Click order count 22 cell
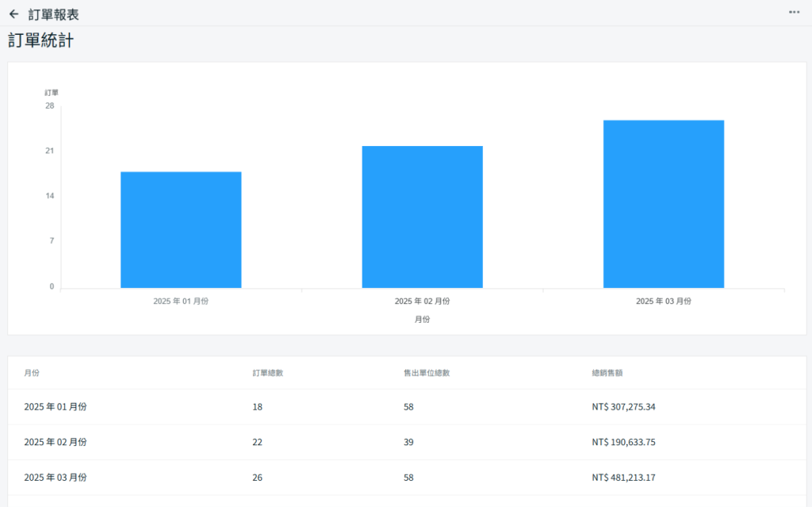 click(x=258, y=442)
